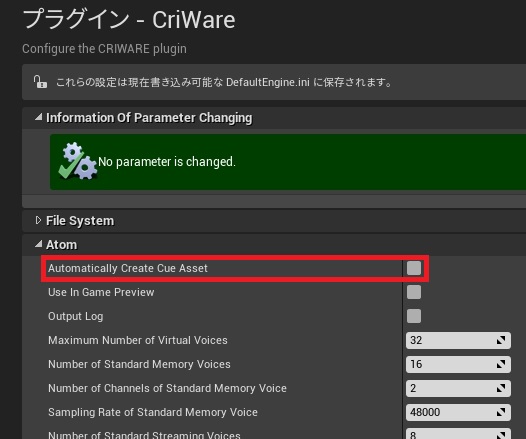Viewport: 526px width, 439px height.
Task: Click the 'プラグイン - CriWare' page title
Action: (129, 19)
